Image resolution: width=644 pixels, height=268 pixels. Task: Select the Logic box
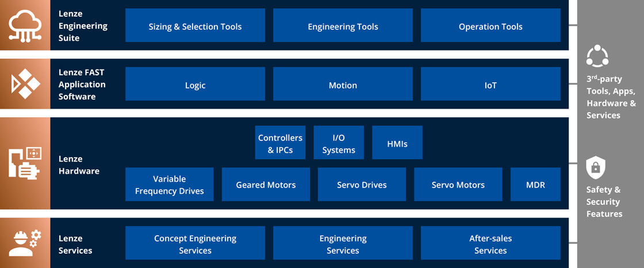point(195,84)
